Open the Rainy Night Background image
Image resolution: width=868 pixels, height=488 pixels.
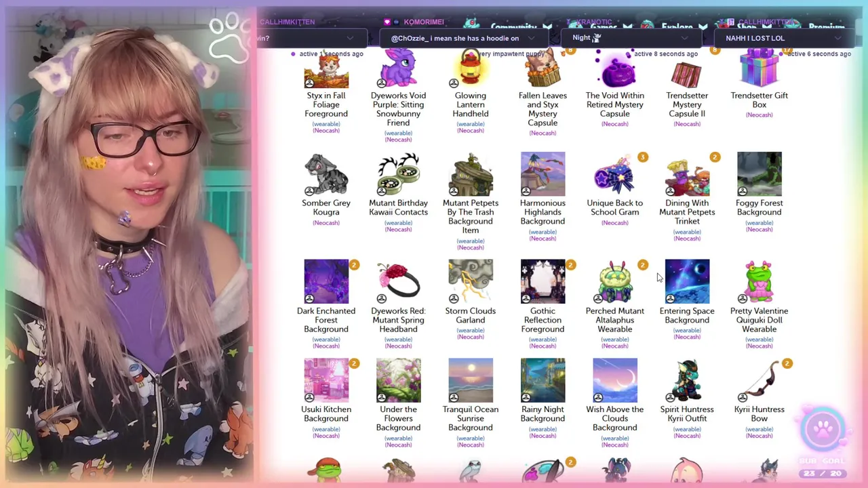(542, 380)
